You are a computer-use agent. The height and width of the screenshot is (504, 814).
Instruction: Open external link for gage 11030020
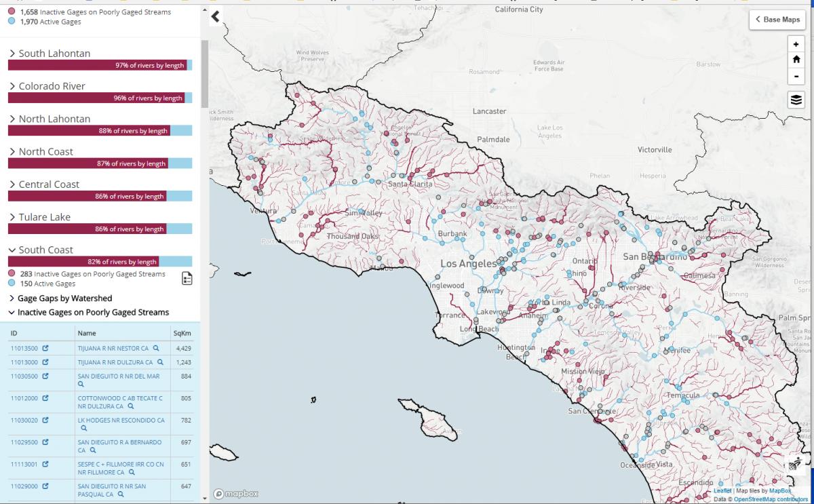point(46,420)
